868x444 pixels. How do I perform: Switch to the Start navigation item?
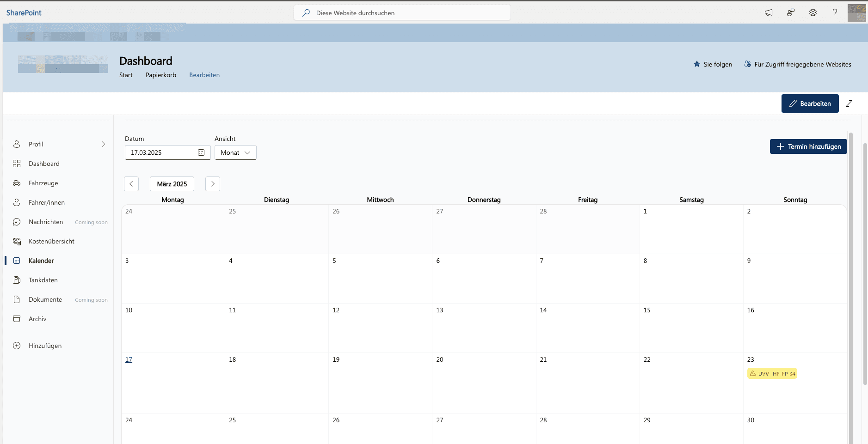click(x=125, y=75)
